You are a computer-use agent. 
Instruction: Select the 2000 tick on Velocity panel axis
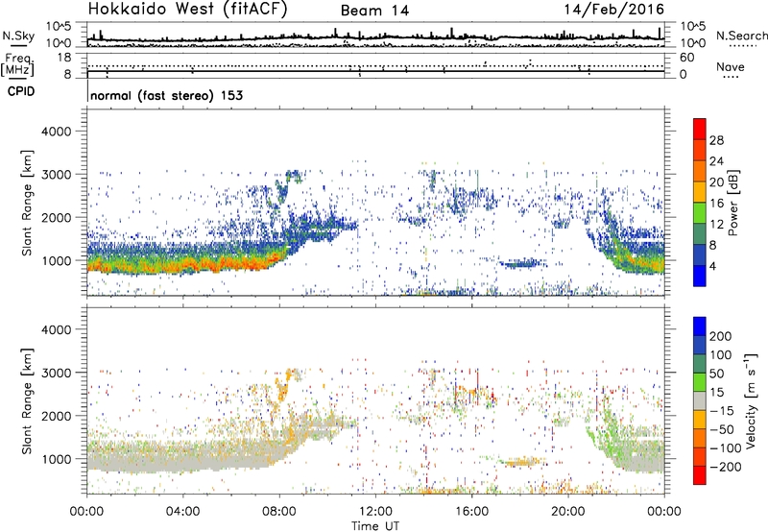56,416
